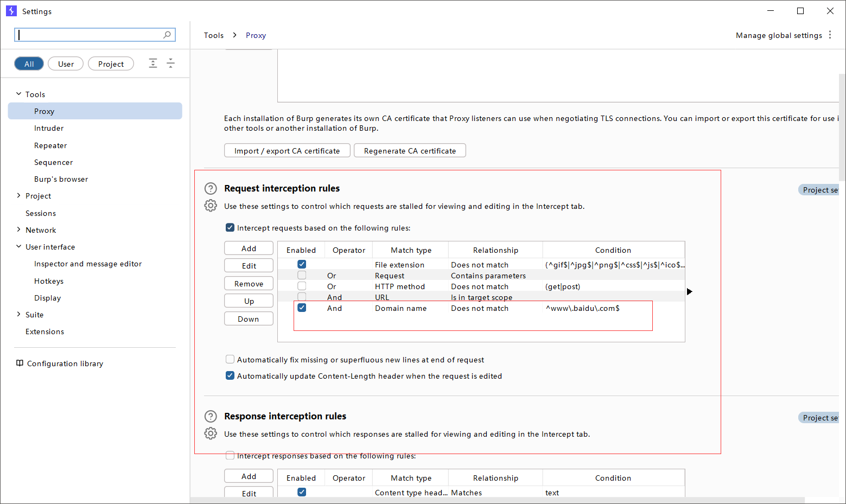Focus the settings search field
Viewport: 846px width, 504px height.
(x=95, y=35)
